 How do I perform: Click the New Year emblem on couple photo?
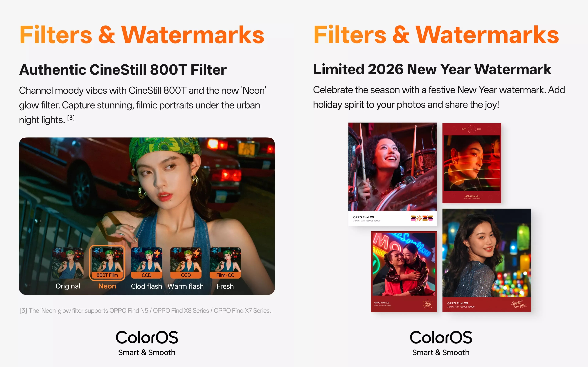pyautogui.click(x=428, y=304)
